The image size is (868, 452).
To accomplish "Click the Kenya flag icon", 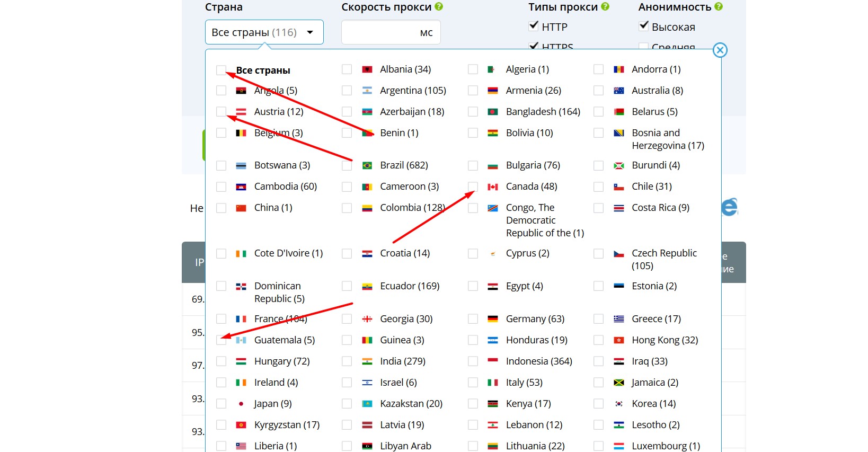I will point(493,404).
